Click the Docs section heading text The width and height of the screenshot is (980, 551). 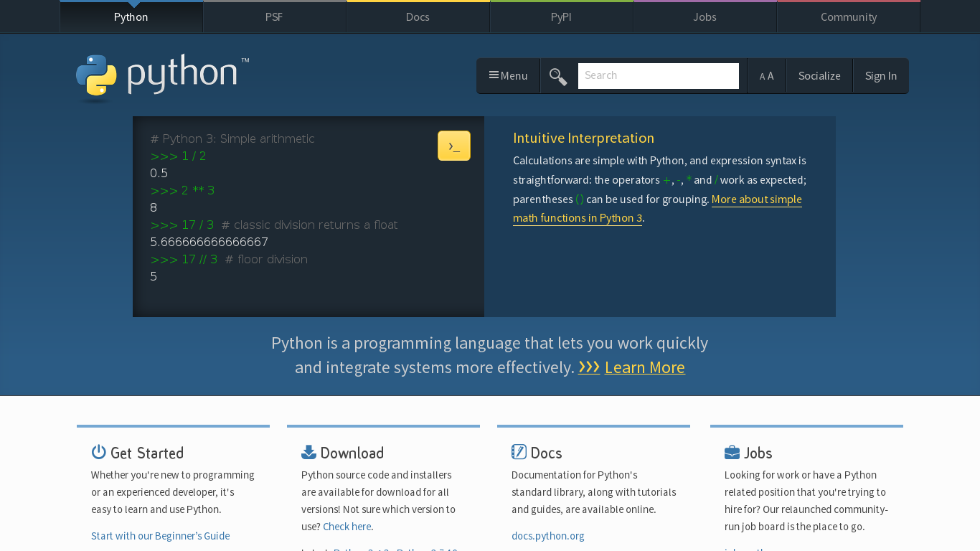point(547,453)
